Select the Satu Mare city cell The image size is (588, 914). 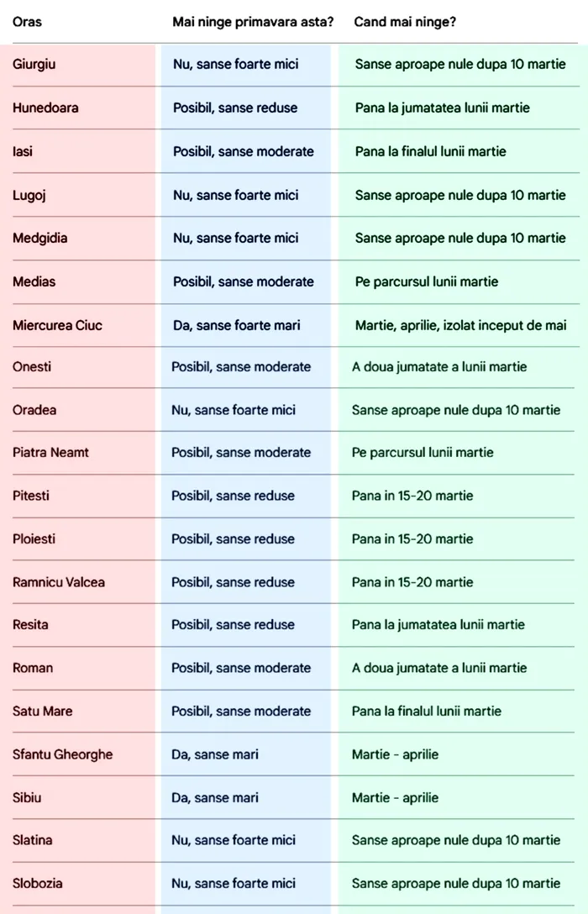42,711
